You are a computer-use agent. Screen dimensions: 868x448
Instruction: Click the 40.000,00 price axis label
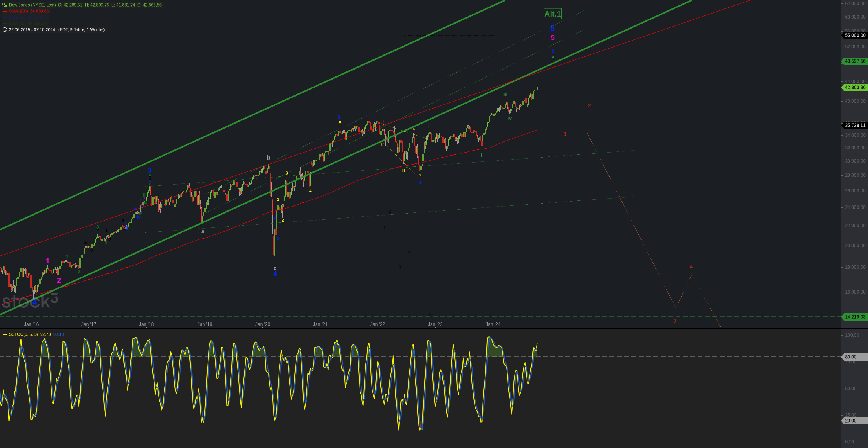click(x=855, y=101)
